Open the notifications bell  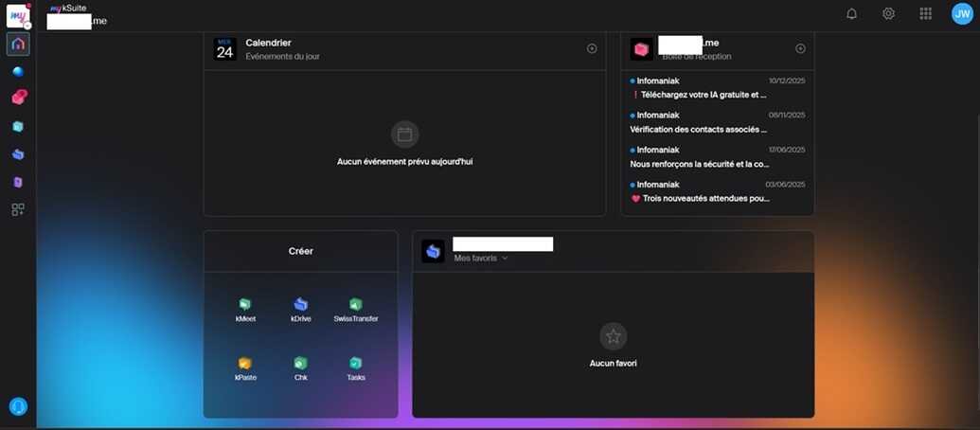851,14
